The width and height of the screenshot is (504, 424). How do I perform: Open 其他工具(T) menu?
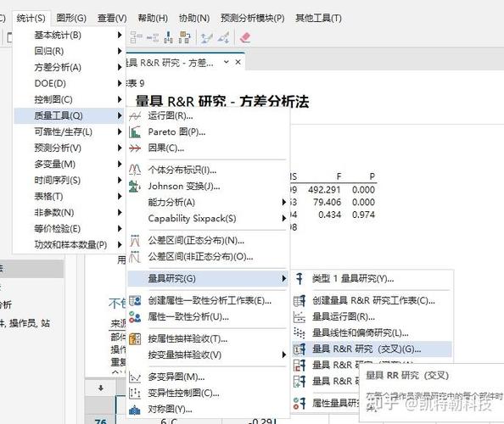[318, 18]
